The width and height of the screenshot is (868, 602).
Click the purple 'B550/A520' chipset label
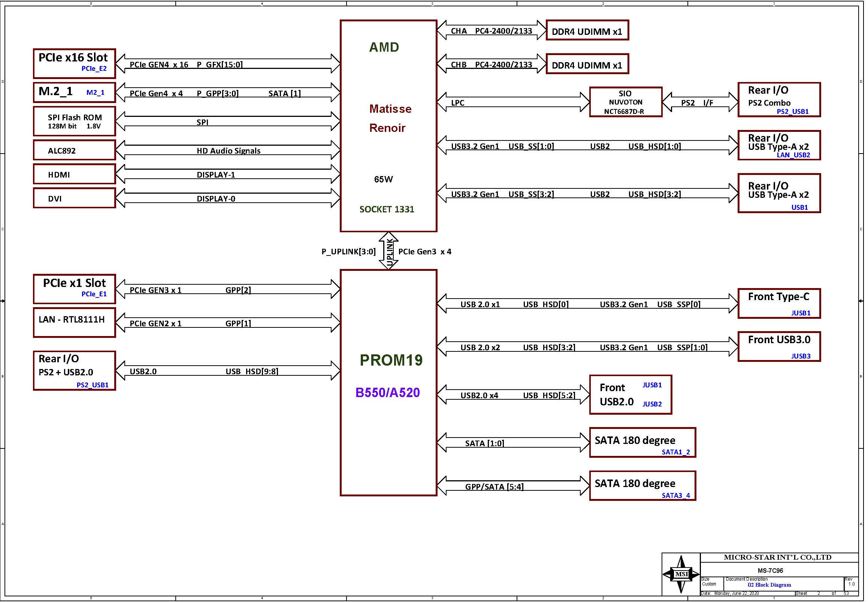(388, 393)
